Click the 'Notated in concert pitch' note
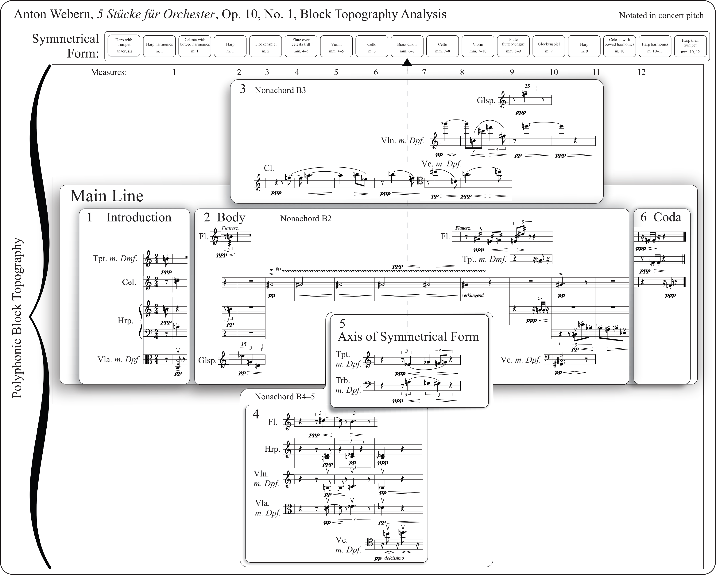Image resolution: width=728 pixels, height=575 pixels. [661, 16]
